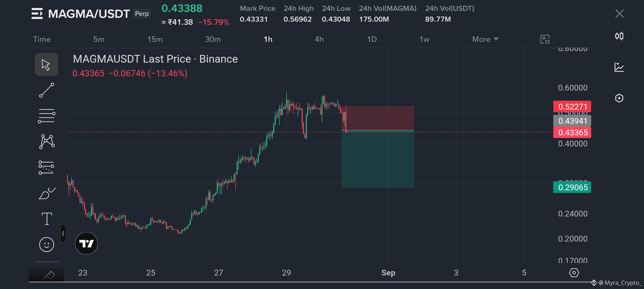Screen dimensions: 644x289
Task: Click the 24h Low value 0.43048
Action: click(336, 19)
